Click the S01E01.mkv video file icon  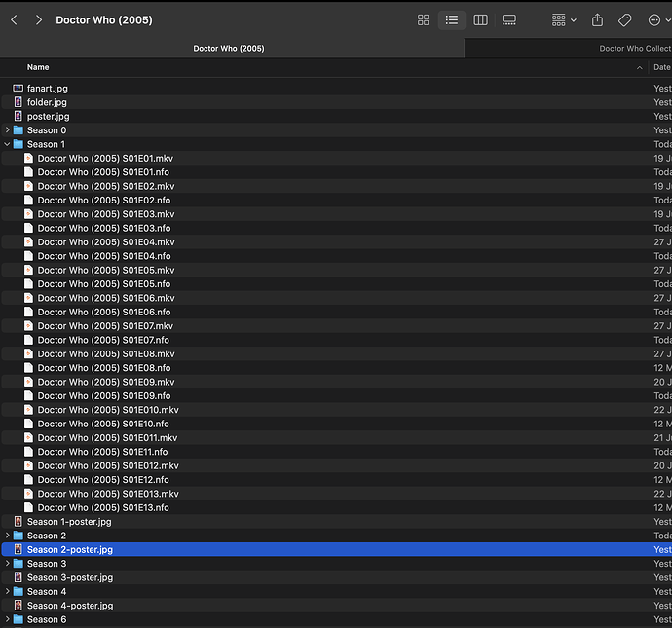tap(28, 158)
